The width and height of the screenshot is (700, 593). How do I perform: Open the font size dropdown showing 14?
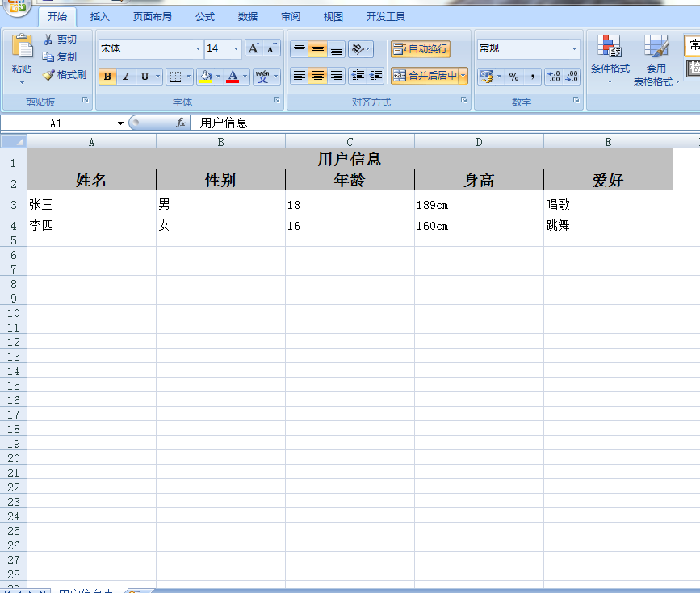[237, 48]
